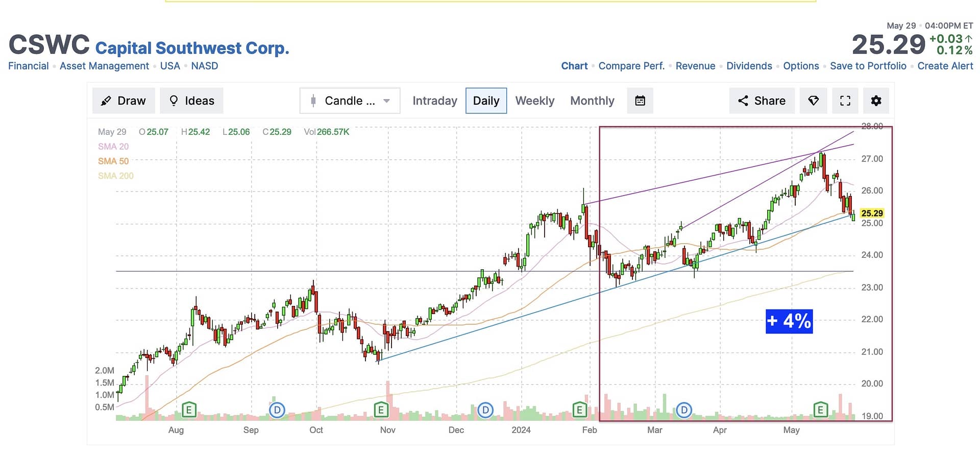The width and height of the screenshot is (980, 453).
Task: Open Compare Perf. link
Action: coord(631,66)
